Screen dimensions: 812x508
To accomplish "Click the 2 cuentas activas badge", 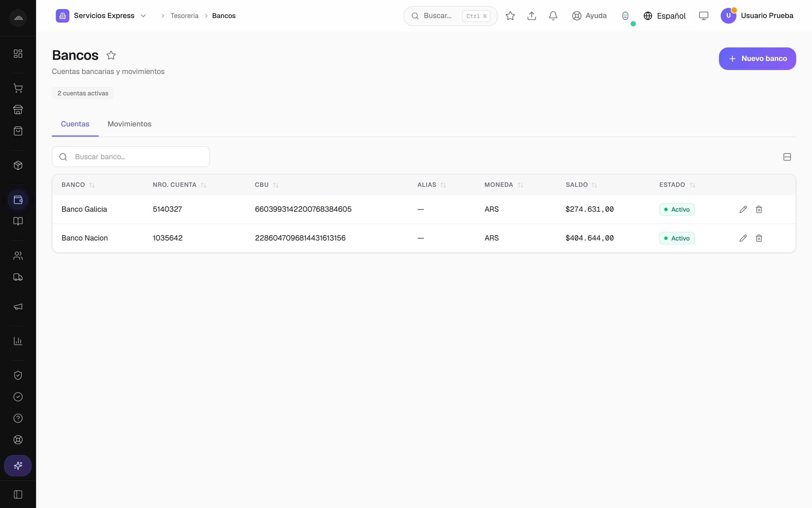I will point(83,93).
